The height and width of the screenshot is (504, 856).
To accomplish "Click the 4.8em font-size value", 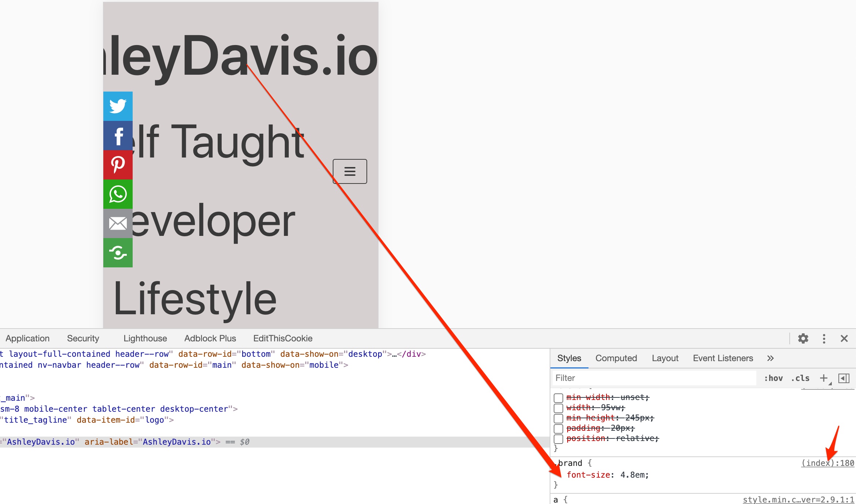I will (632, 475).
